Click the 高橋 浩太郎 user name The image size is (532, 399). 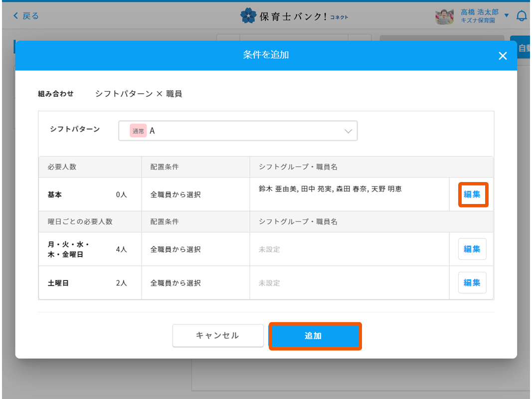[x=479, y=12]
